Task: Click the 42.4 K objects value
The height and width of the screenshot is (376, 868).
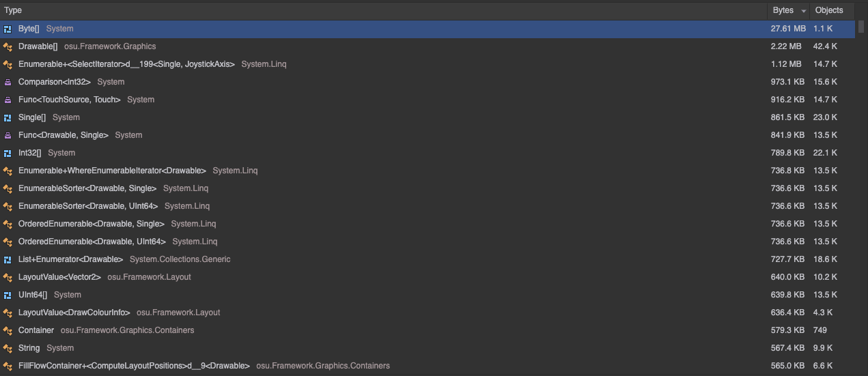Action: (825, 46)
